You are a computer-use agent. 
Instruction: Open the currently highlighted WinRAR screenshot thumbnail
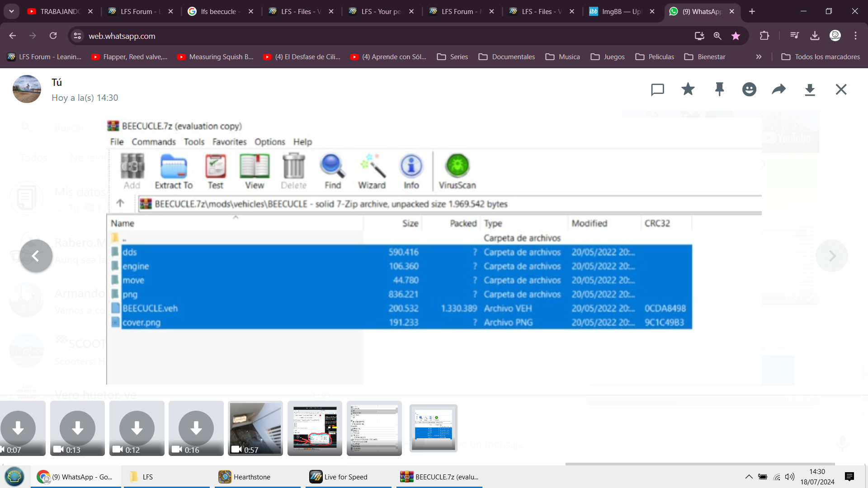tap(433, 428)
